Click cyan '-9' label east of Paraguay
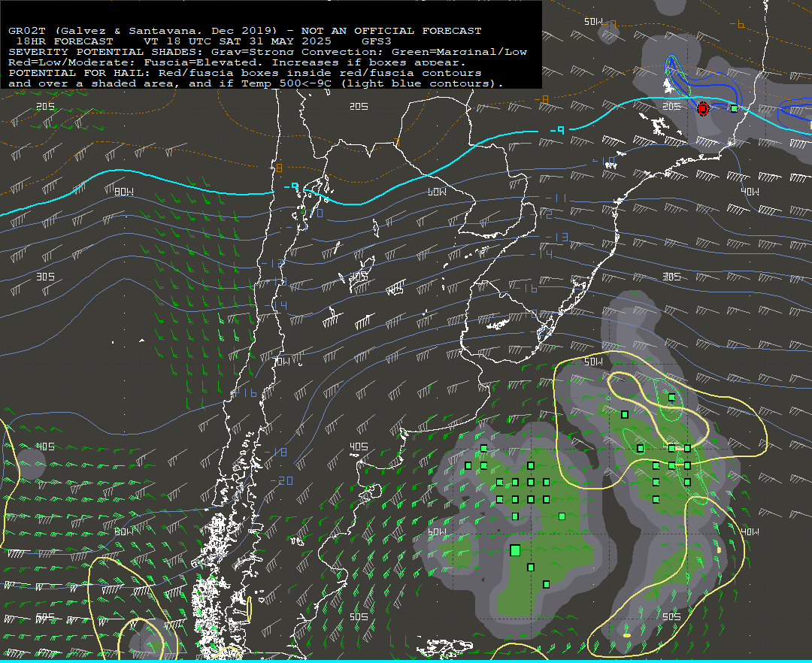The width and height of the screenshot is (812, 663). 557,130
